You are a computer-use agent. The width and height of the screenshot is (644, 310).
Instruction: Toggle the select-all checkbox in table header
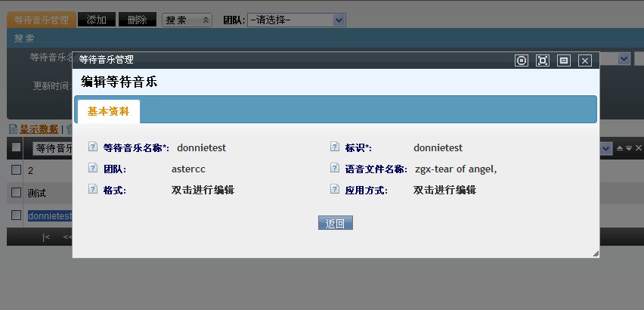(16, 148)
